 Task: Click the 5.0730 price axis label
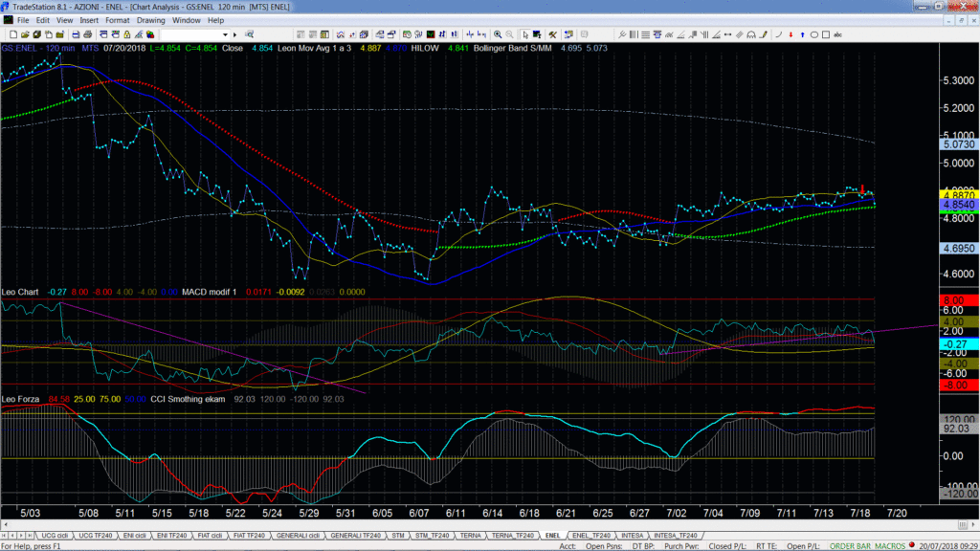959,144
